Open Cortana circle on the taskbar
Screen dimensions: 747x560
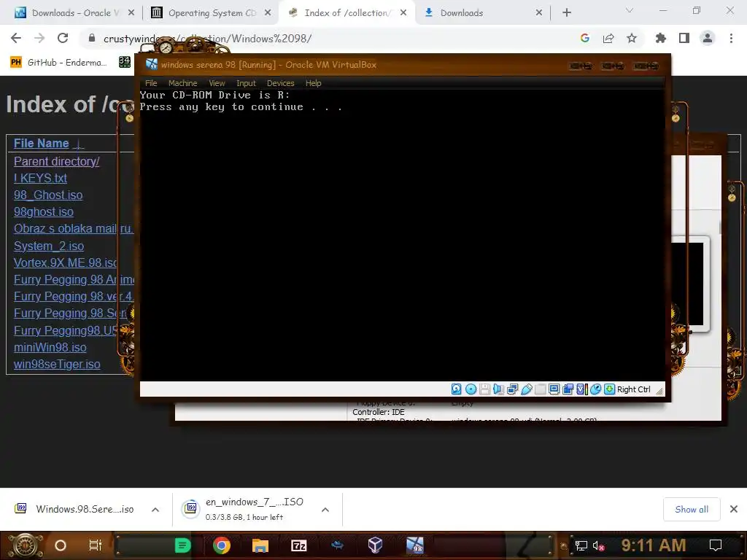tap(61, 545)
